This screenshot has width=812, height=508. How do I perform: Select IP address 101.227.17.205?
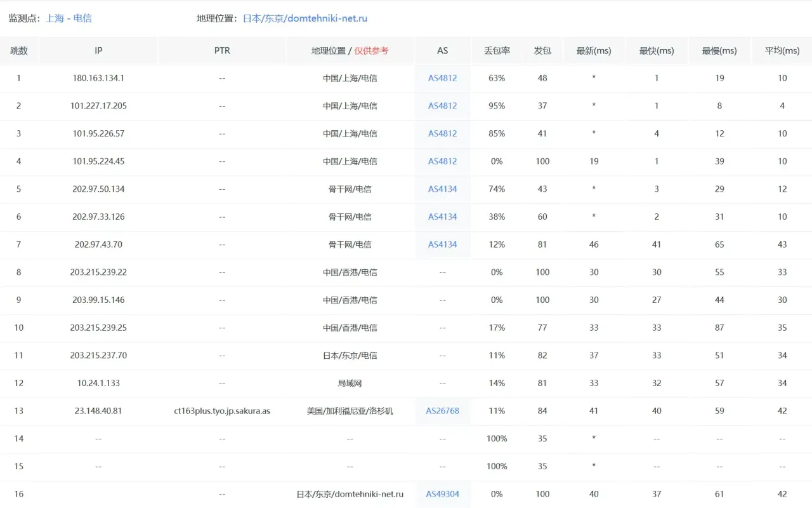98,106
